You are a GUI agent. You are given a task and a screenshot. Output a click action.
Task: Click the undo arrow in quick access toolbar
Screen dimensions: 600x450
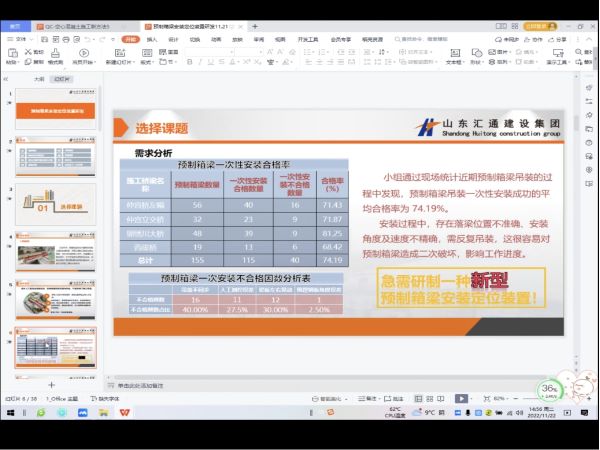point(87,39)
